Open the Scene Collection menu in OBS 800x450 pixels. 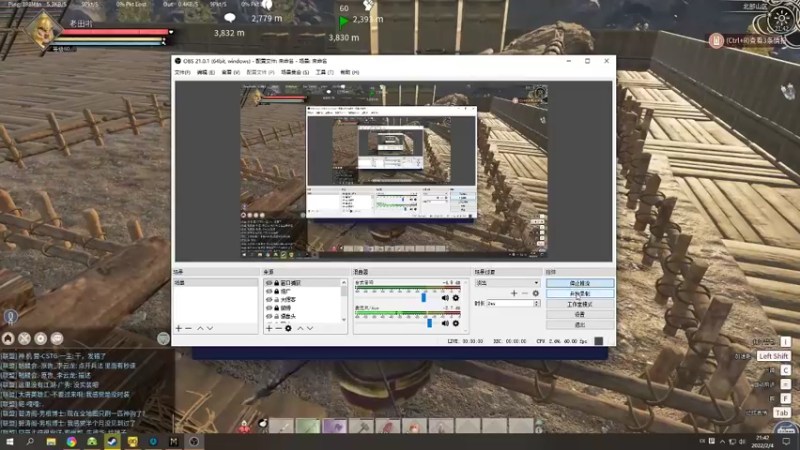294,72
